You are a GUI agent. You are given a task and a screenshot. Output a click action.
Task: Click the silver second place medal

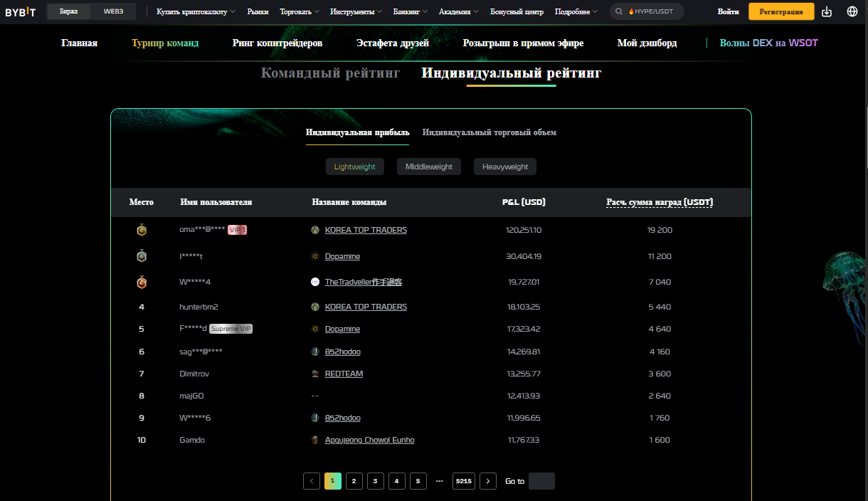click(x=142, y=256)
